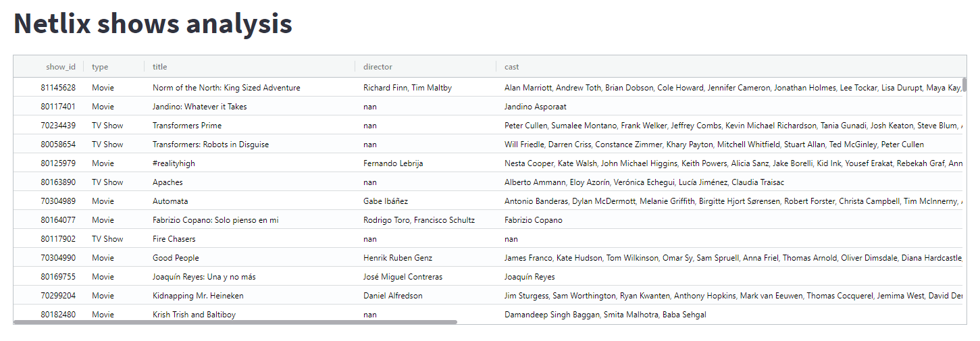980x341 pixels.
Task: Select show_id cell 80117902
Action: tap(49, 239)
